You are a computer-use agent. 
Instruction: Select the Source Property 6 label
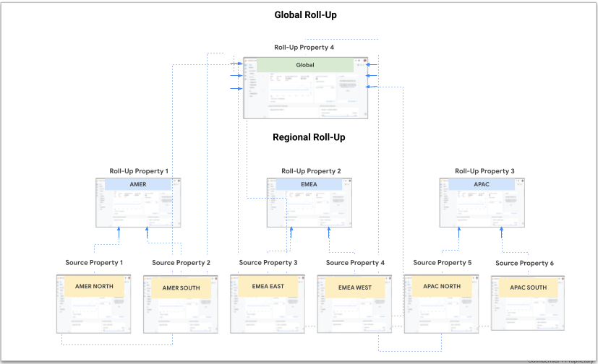coord(524,263)
